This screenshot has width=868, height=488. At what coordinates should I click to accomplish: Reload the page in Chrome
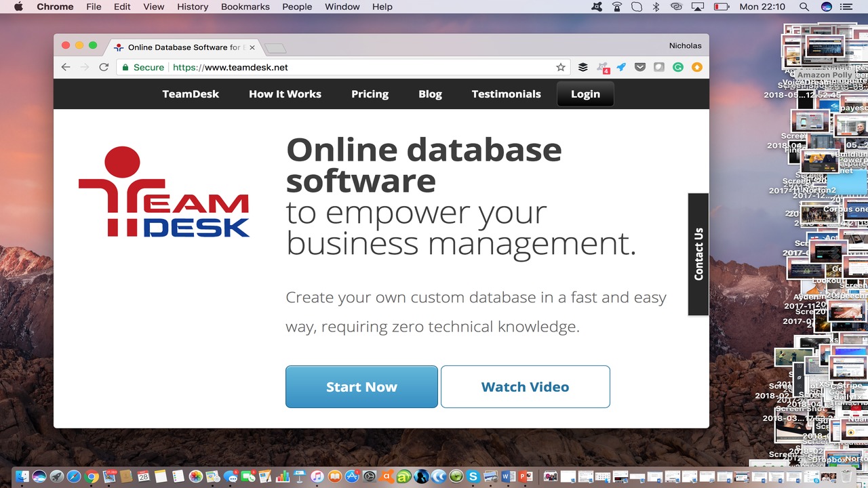coord(104,67)
